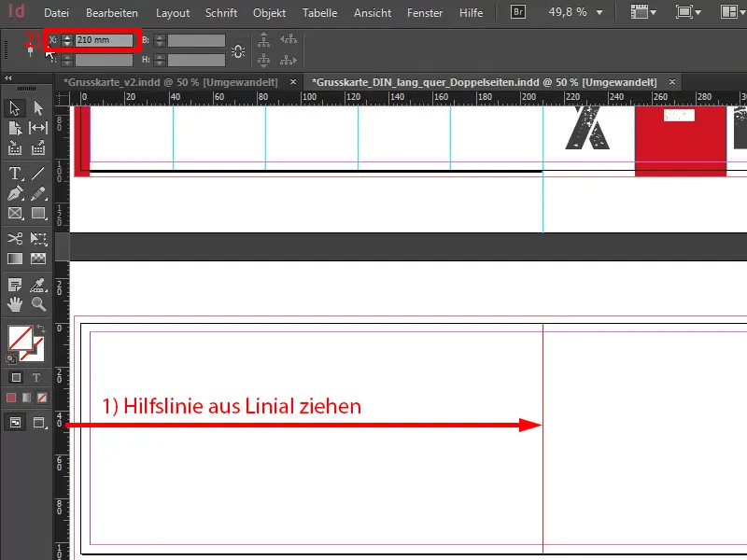Open the Ansicht menu
This screenshot has height=560, width=747.
[373, 13]
